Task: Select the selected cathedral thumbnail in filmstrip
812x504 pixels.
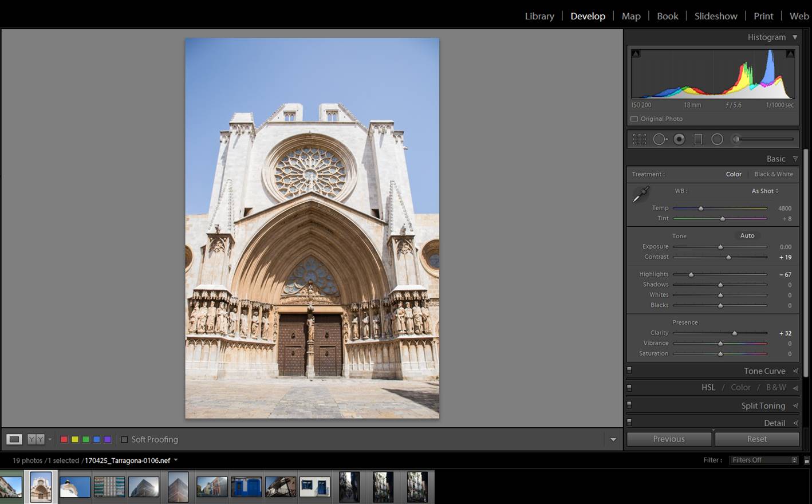Action: pos(41,487)
